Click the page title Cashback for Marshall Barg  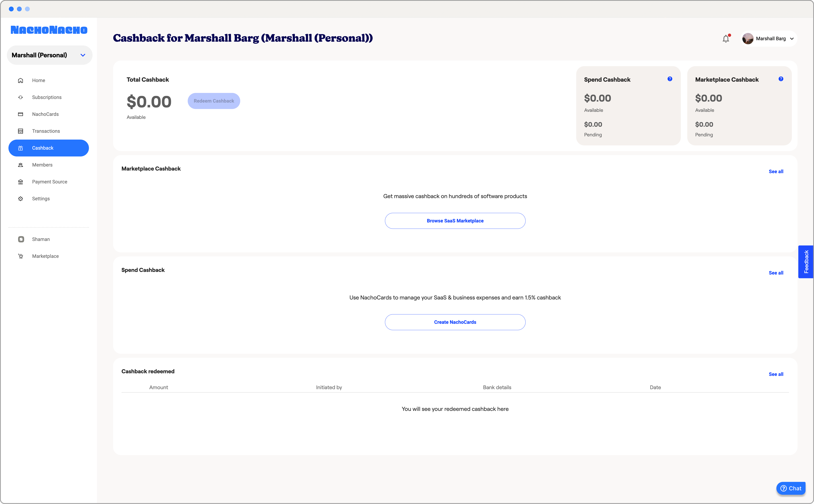243,38
